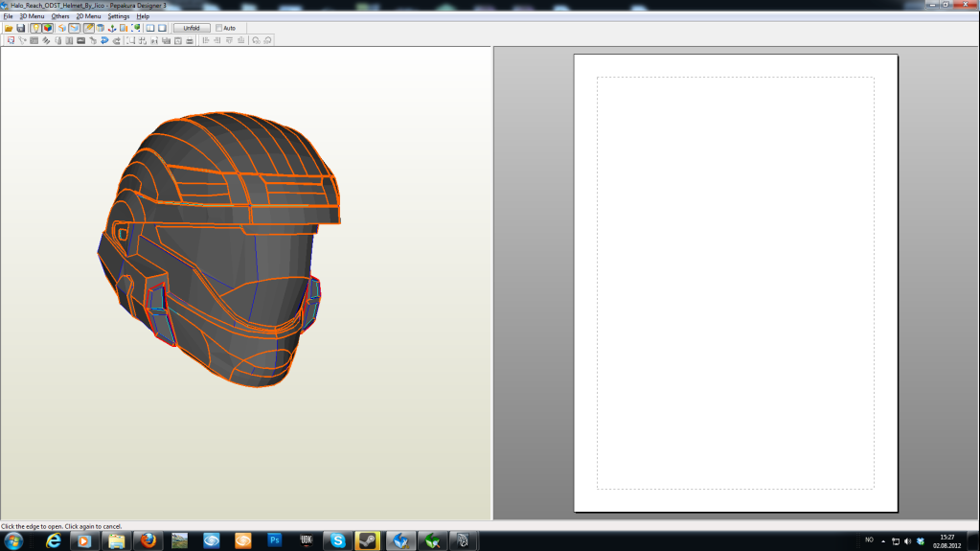
Task: Click the dashed-rectangle select parts icon
Action: click(x=130, y=40)
